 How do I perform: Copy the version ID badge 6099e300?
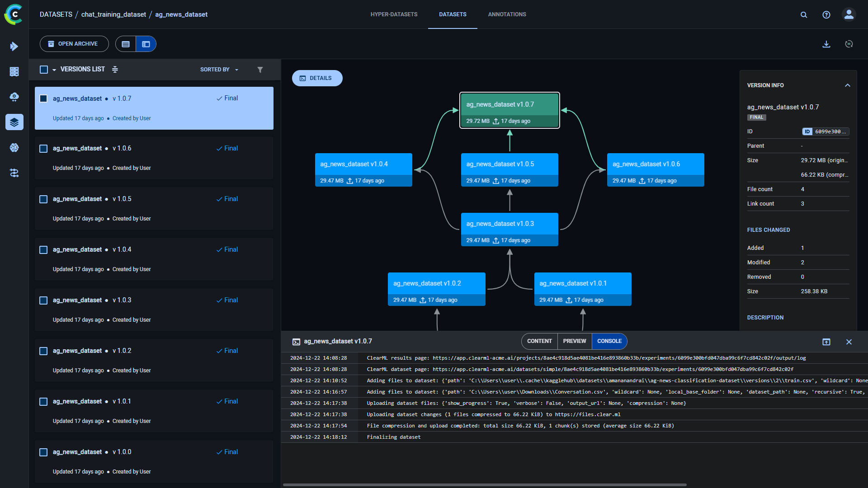point(826,131)
